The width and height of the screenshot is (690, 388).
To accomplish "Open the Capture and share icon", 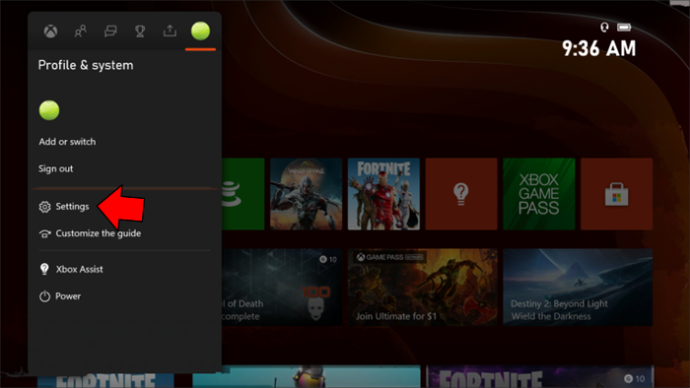I will click(170, 31).
